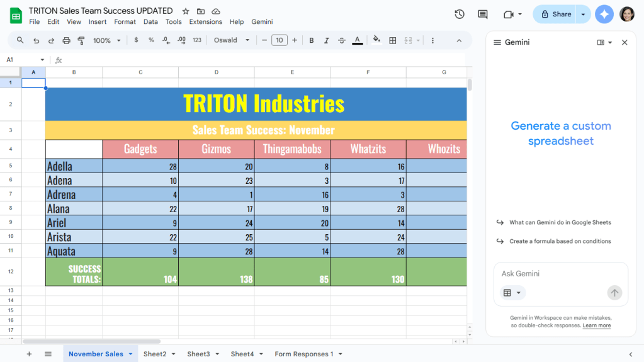The width and height of the screenshot is (644, 362).
Task: Click the Gemini sparkle button
Action: [604, 14]
